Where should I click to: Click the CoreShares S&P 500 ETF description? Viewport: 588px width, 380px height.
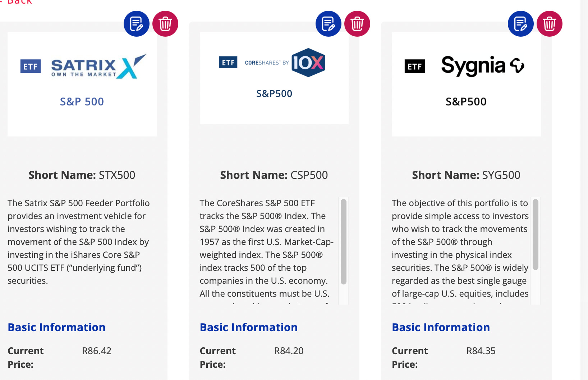click(x=267, y=251)
